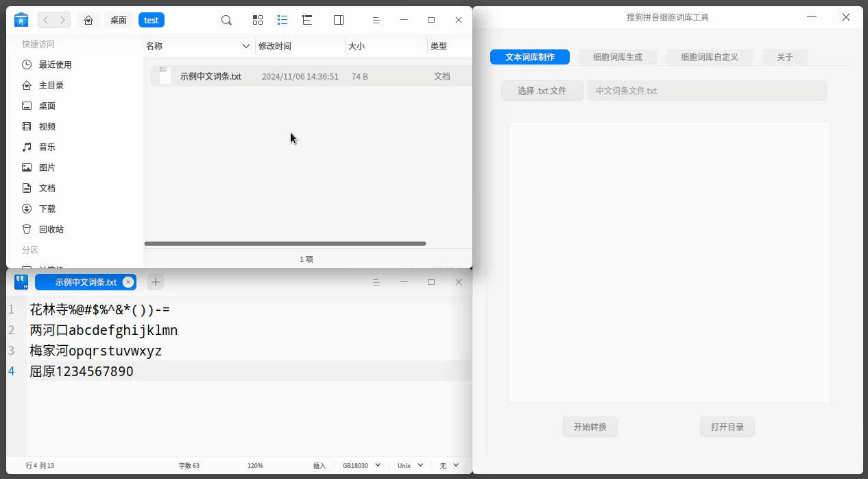Open the 无 syntax highlight dropdown
The image size is (868, 479).
click(x=448, y=465)
